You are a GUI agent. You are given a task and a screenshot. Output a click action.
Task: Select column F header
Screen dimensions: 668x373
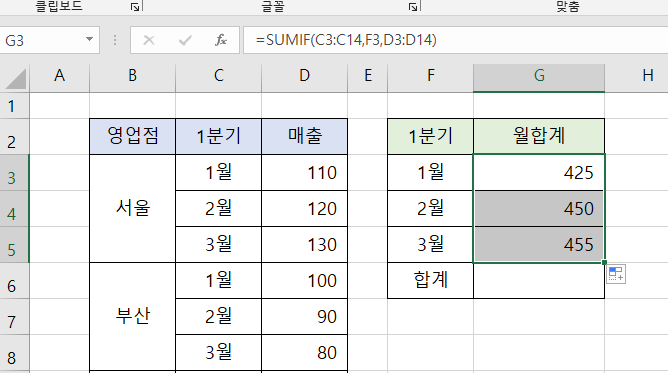pyautogui.click(x=431, y=76)
